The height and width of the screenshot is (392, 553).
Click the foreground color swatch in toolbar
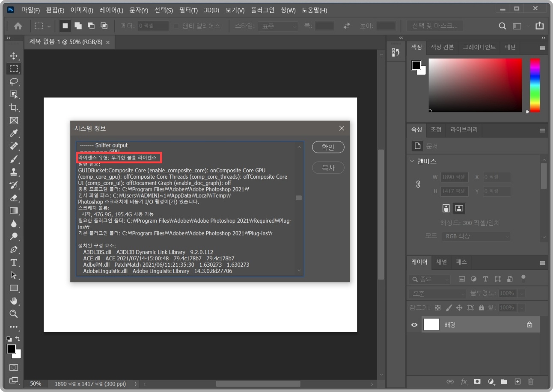[x=11, y=349]
